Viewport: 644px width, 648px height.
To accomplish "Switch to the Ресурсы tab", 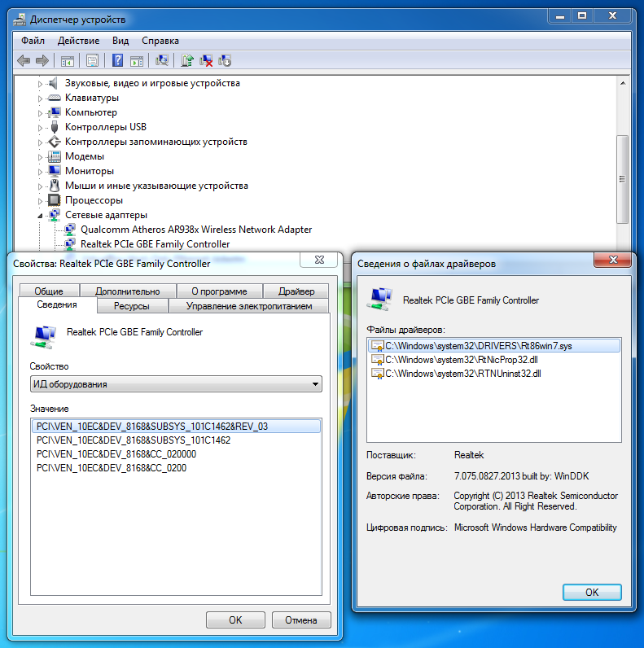I will click(x=132, y=306).
